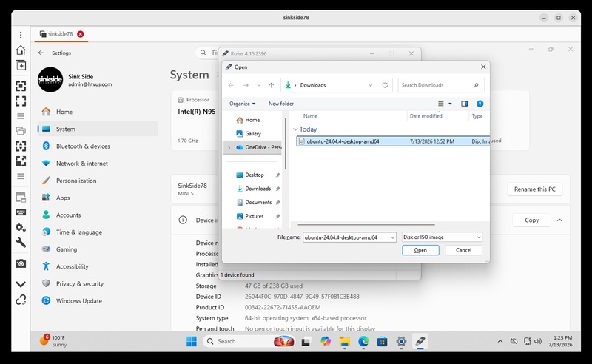Screen dimensions: 592x364
Task: Select Pictures in dialog navigation pane
Action: point(254,216)
